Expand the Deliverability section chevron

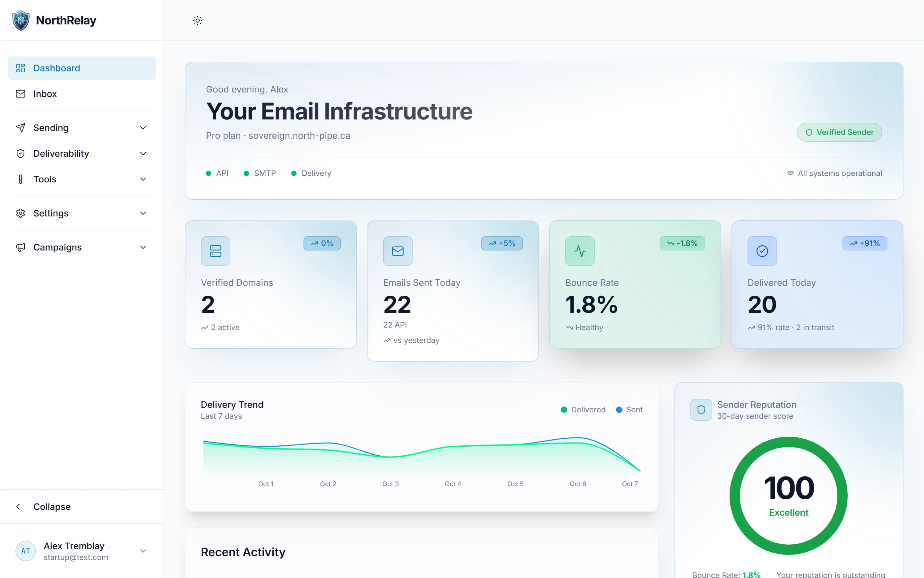[x=143, y=153]
